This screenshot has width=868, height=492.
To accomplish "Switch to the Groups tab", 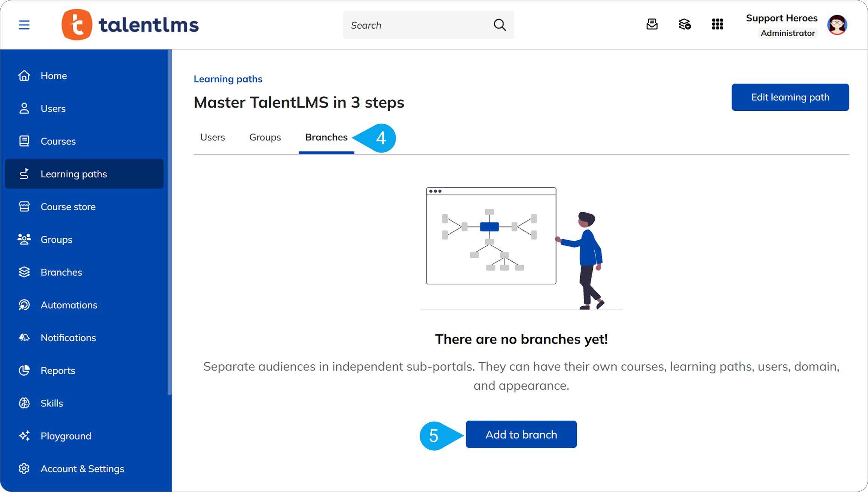I will [x=265, y=137].
